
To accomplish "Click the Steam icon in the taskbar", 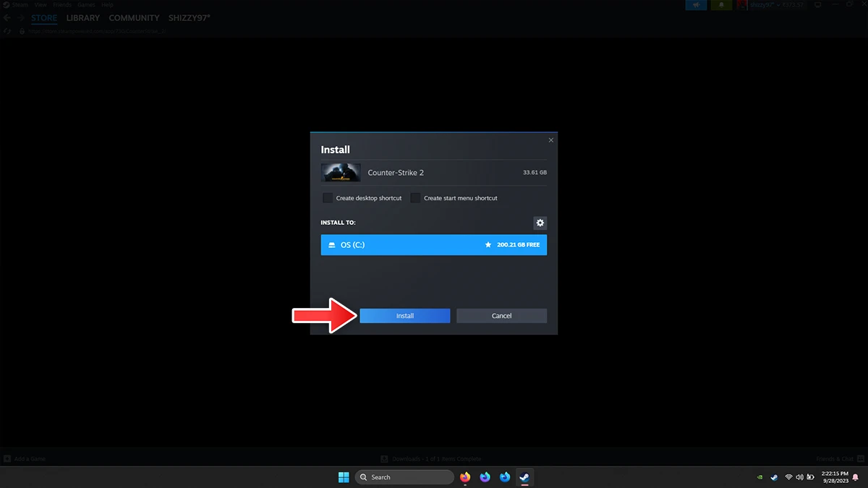I will click(525, 477).
